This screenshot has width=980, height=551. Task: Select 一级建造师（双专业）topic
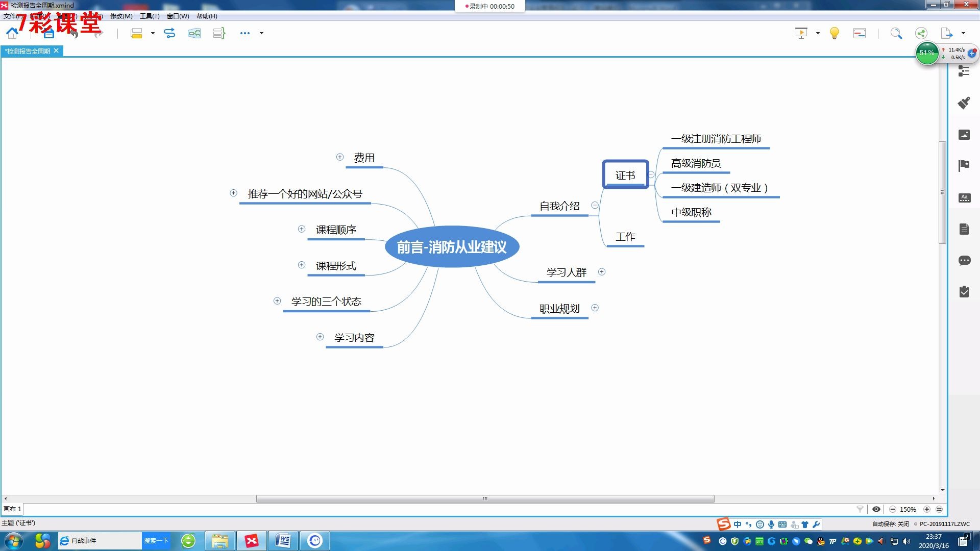tap(721, 188)
